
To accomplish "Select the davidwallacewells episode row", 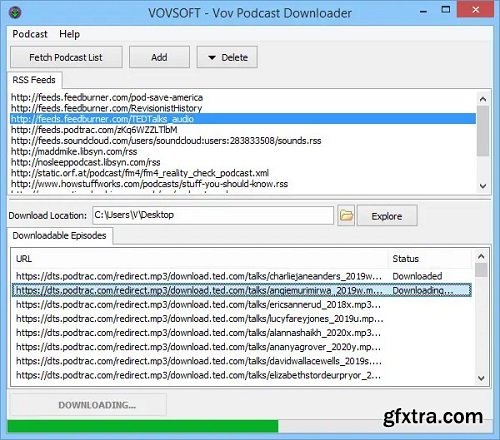I will 242,361.
